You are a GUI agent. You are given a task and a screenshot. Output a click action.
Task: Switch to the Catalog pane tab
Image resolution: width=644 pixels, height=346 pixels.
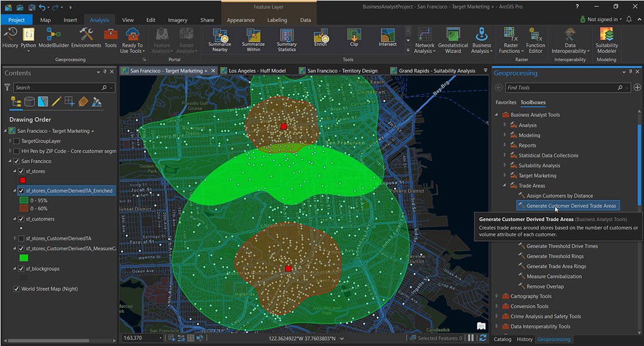(x=502, y=339)
